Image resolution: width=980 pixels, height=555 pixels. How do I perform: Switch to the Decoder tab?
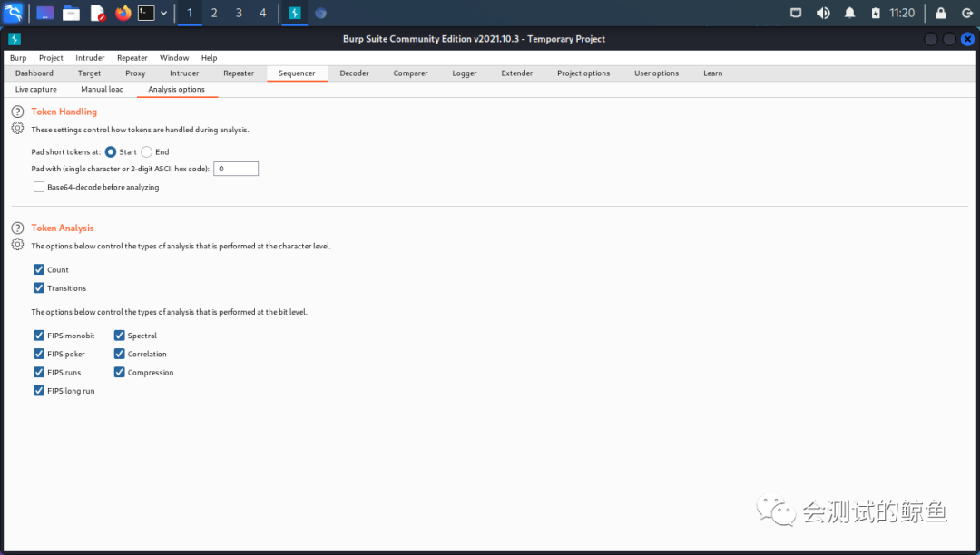(355, 73)
